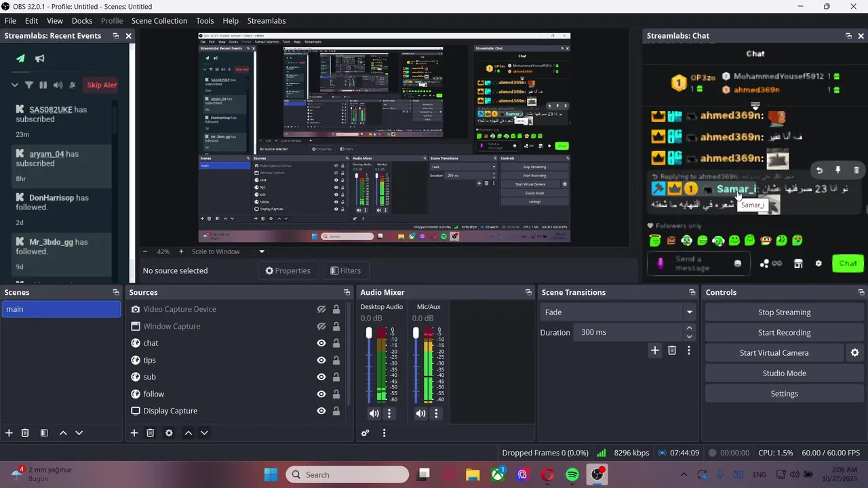868x488 pixels.
Task: Open emote picker in chat message box
Action: [738, 264]
